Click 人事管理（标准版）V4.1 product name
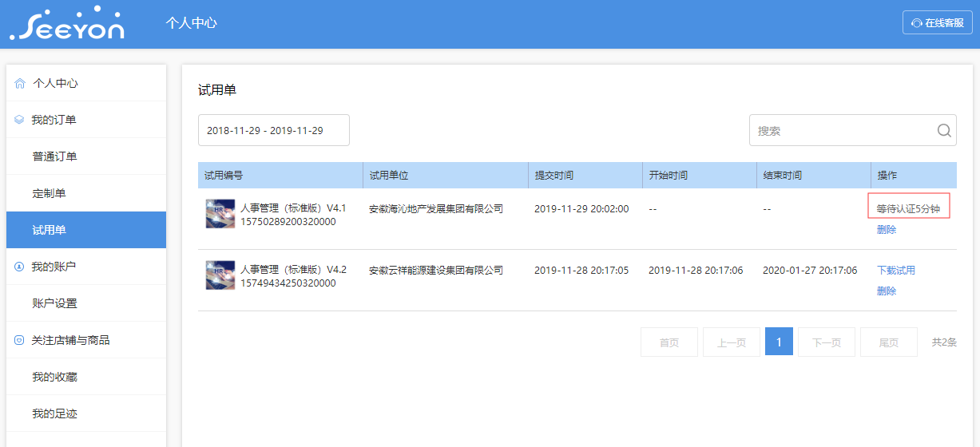This screenshot has height=447, width=980. click(x=293, y=208)
